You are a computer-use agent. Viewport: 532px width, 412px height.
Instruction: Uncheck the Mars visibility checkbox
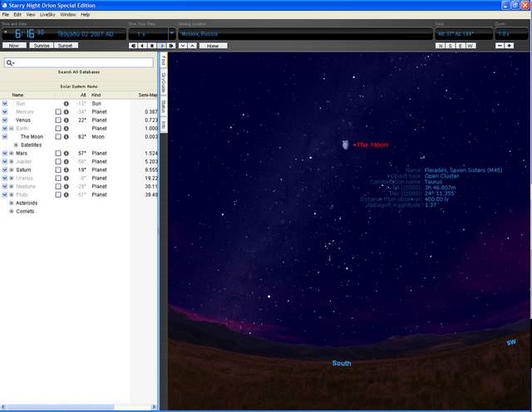tap(5, 154)
